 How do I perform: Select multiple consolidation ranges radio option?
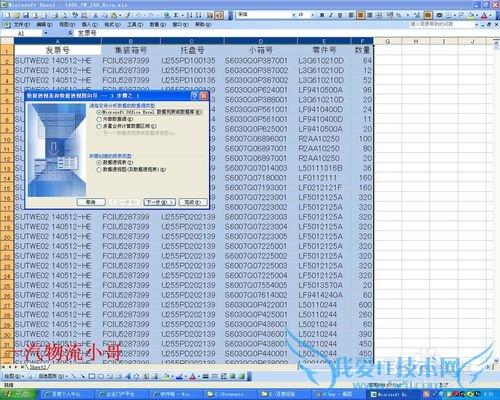(x=99, y=126)
